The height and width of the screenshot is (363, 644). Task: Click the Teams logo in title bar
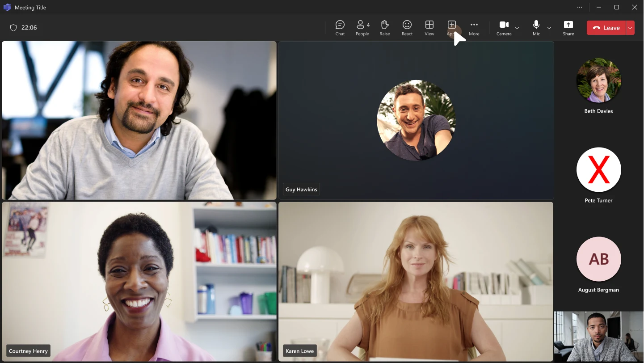pyautogui.click(x=7, y=7)
